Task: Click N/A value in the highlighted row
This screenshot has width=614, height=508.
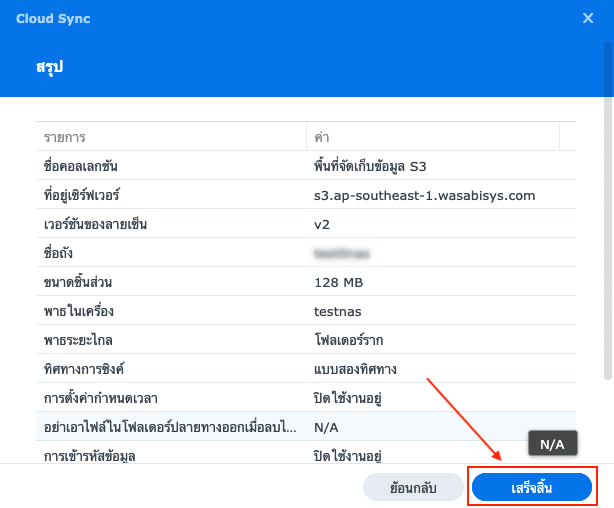Action: (x=326, y=427)
